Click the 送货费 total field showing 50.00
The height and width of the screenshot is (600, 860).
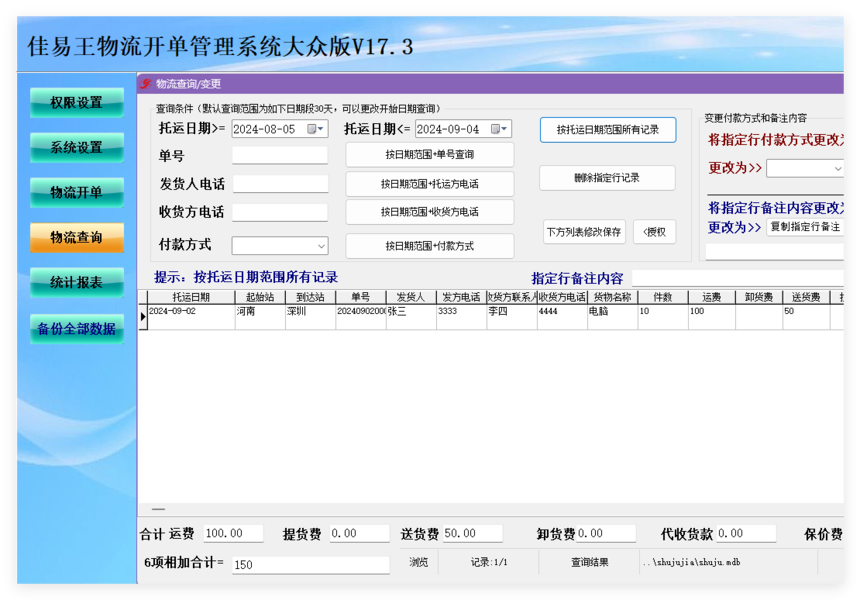(x=473, y=533)
